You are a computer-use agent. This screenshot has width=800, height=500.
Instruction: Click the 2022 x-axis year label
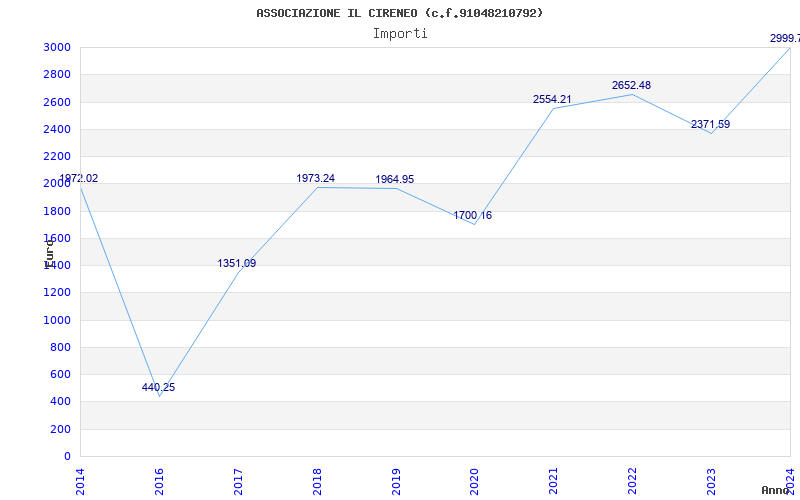[x=633, y=482]
